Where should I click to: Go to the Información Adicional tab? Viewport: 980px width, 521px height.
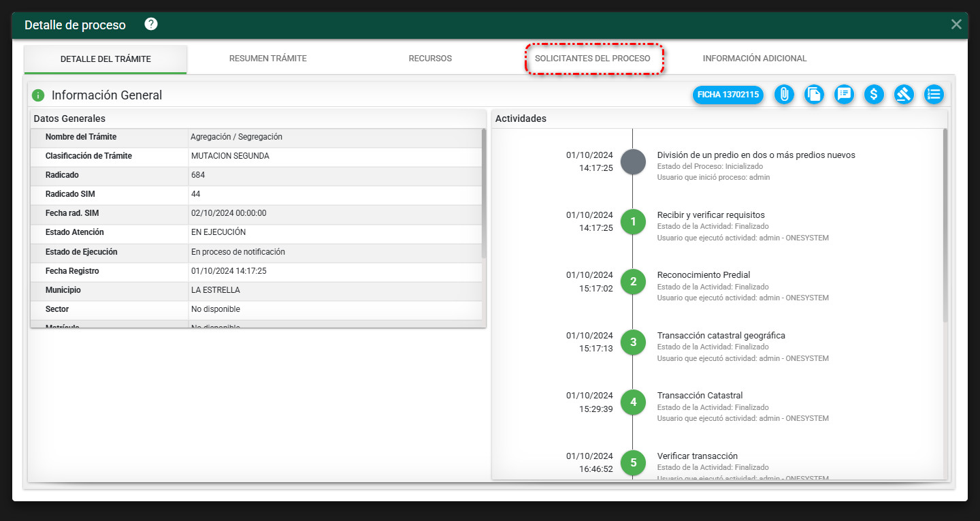(755, 59)
